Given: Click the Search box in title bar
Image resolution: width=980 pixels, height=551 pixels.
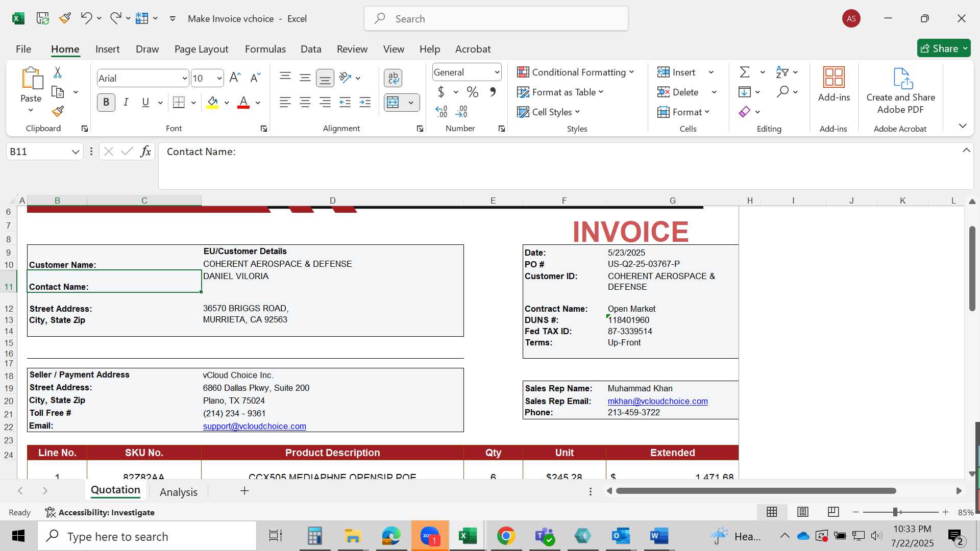Looking at the screenshot, I should coord(496,19).
